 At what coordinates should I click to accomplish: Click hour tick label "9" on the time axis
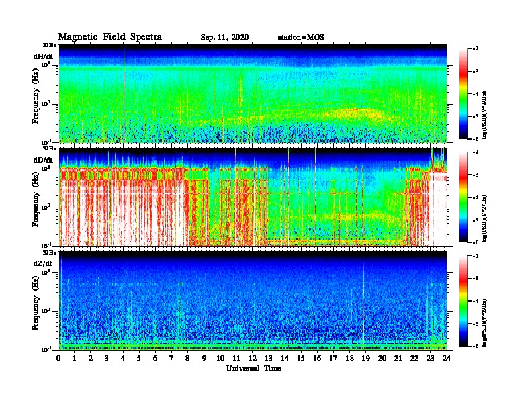click(204, 359)
